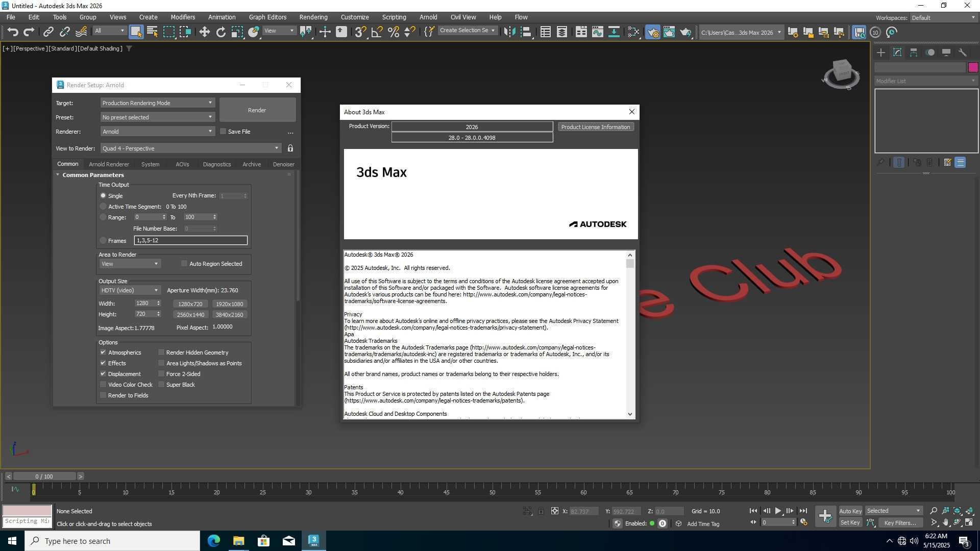
Task: Select the Active Time Segment radio
Action: click(x=103, y=207)
